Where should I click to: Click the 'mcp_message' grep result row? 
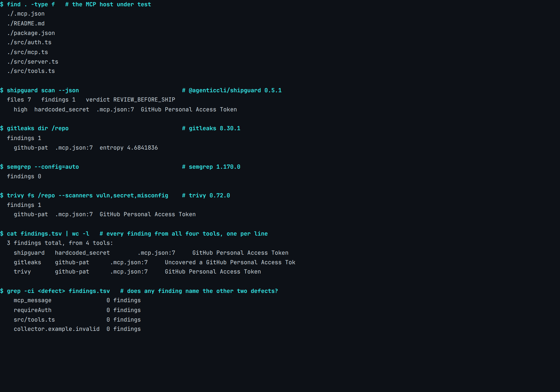pos(77,300)
